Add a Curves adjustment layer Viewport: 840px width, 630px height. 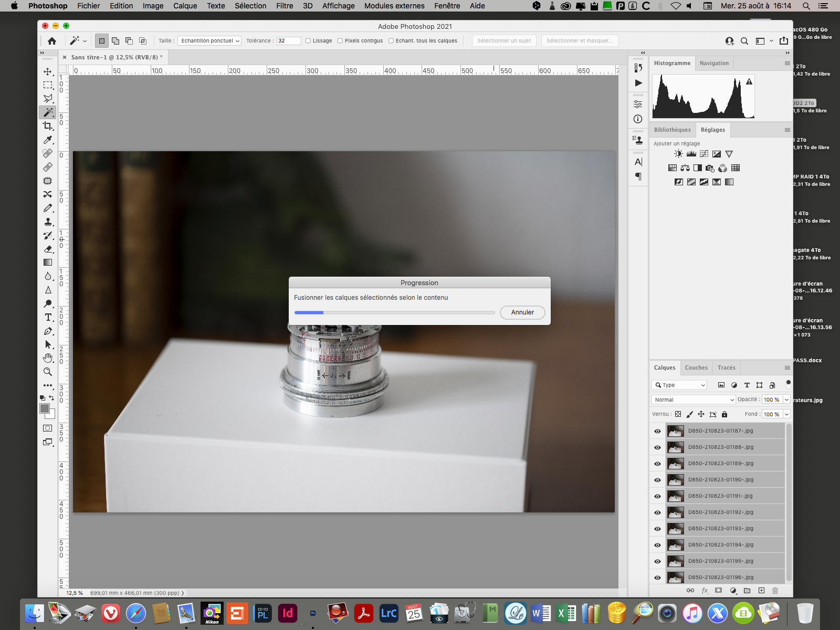(703, 154)
